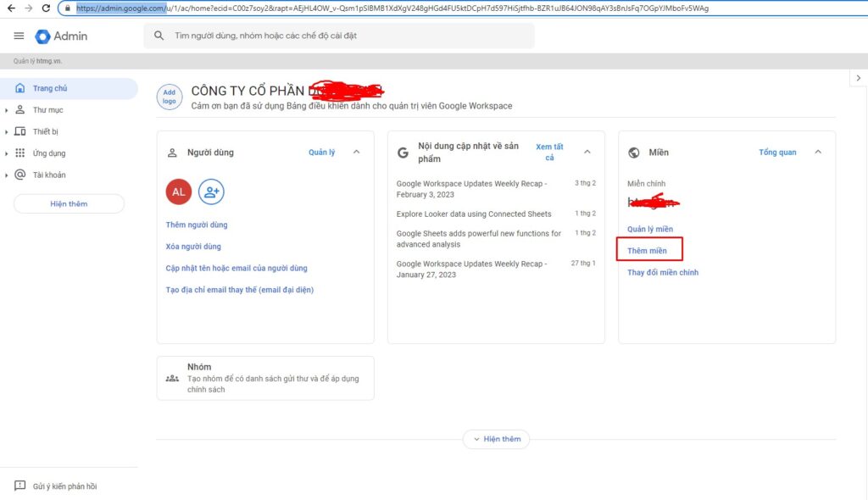The height and width of the screenshot is (500, 868).
Task: Open the hamburger main menu
Action: 19,36
